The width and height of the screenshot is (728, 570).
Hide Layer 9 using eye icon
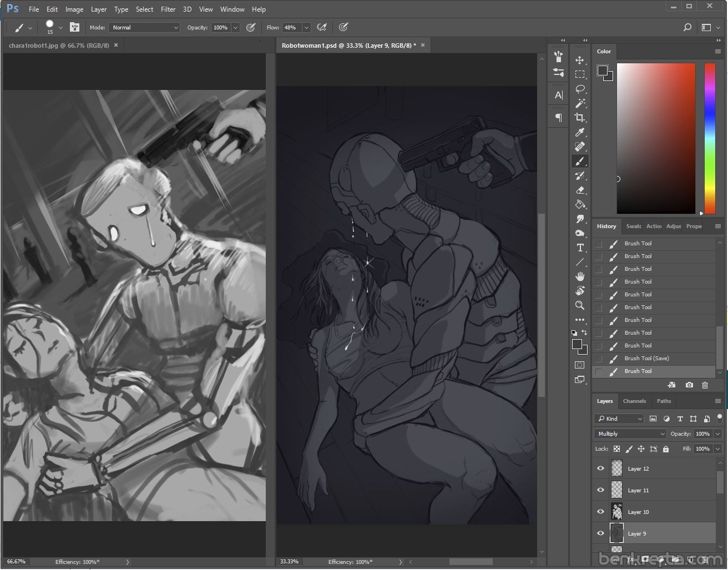tap(600, 533)
